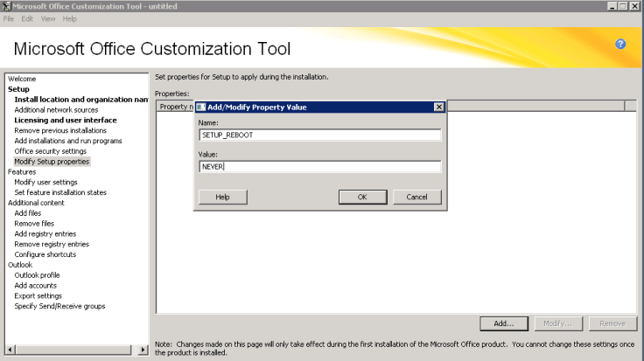The image size is (644, 361).
Task: Open the Help menu
Action: (x=70, y=18)
